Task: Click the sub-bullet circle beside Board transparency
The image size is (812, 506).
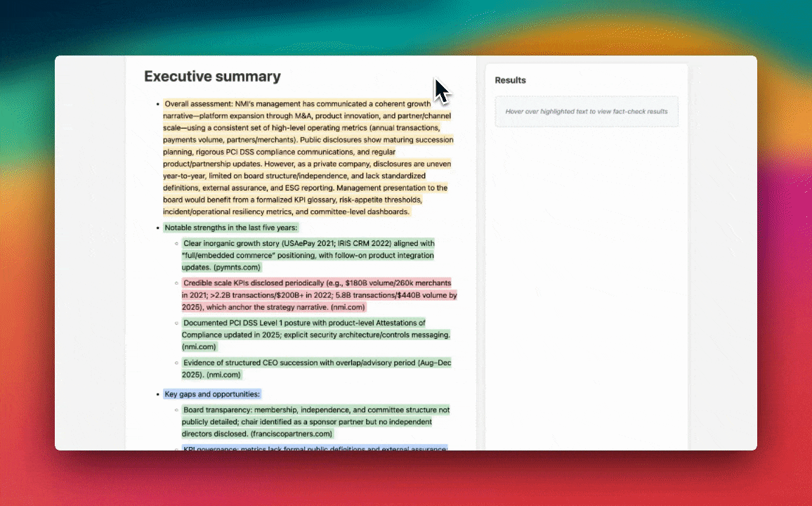Action: (175, 410)
